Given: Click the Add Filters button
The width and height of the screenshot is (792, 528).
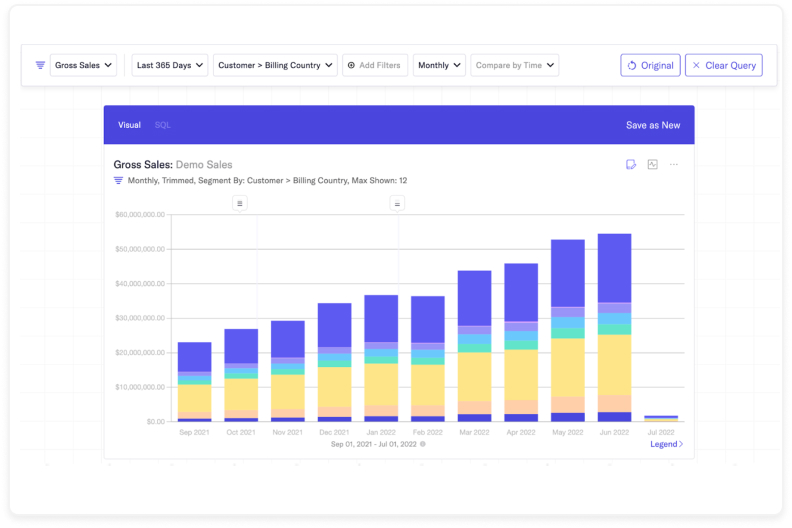Looking at the screenshot, I should pos(375,65).
